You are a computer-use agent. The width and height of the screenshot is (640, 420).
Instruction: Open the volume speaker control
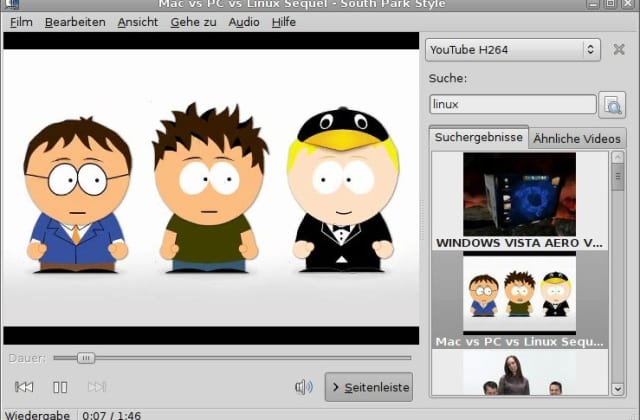point(304,387)
